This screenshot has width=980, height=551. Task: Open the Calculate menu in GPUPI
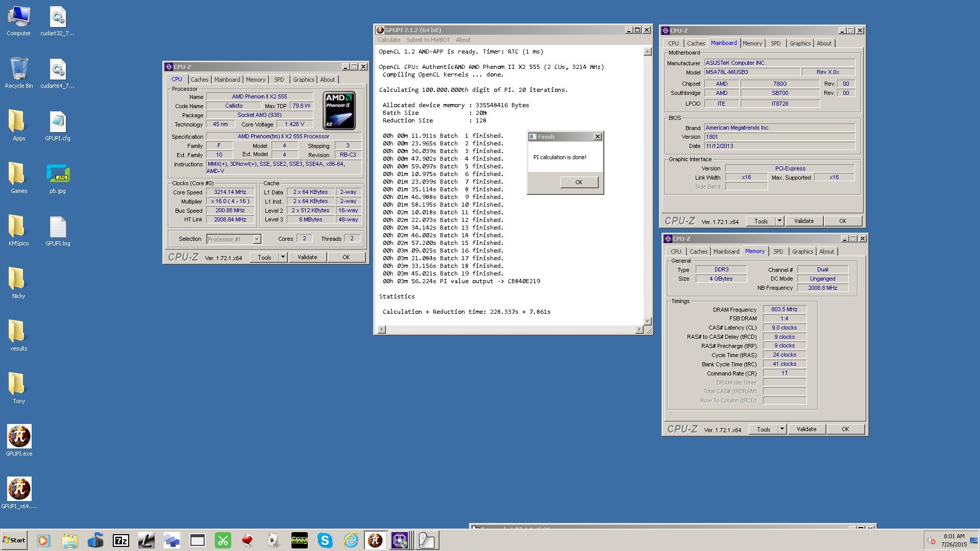(389, 40)
